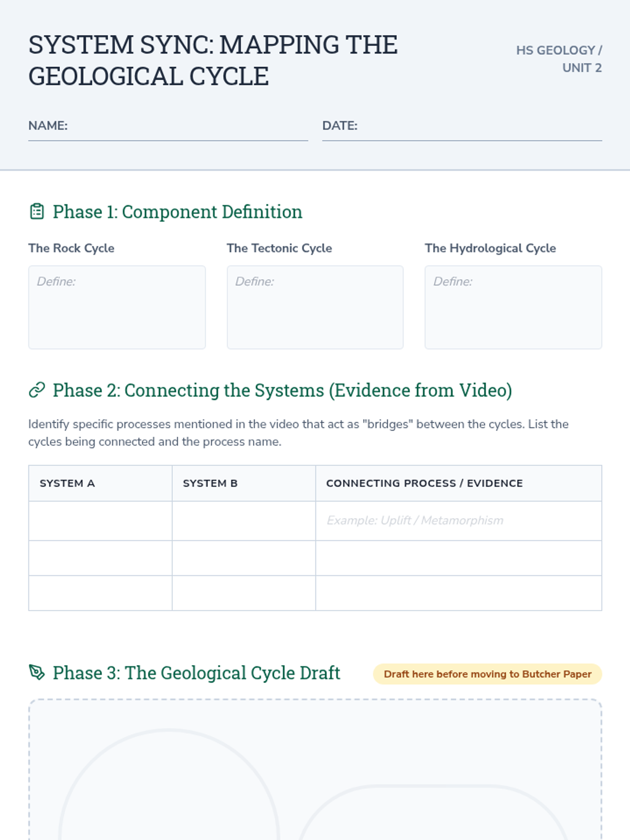Focus the Hydrological Cycle definition box
Image resolution: width=630 pixels, height=840 pixels.
point(513,307)
